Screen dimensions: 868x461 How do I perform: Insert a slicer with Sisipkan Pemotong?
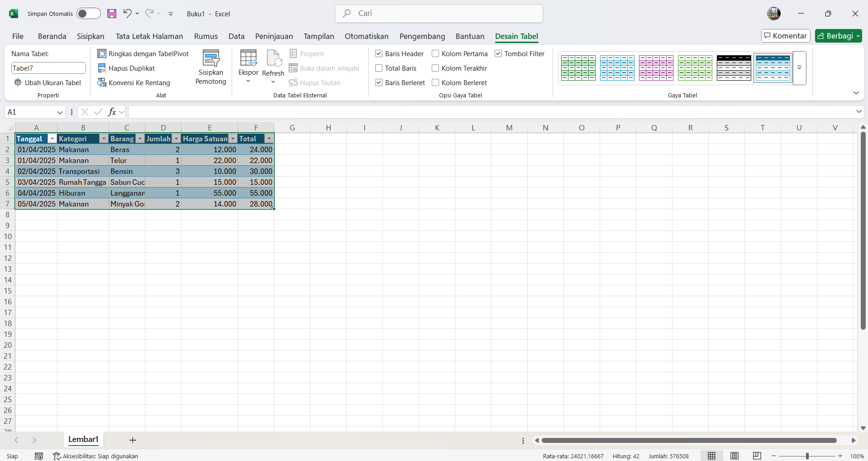(211, 67)
